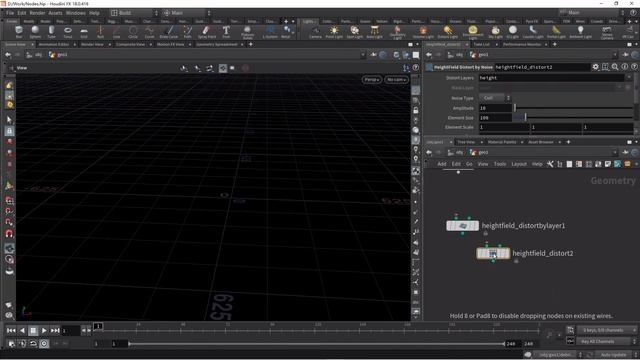Click the Element Size value field
Viewport: 640px width, 360px height.
[x=495, y=118]
